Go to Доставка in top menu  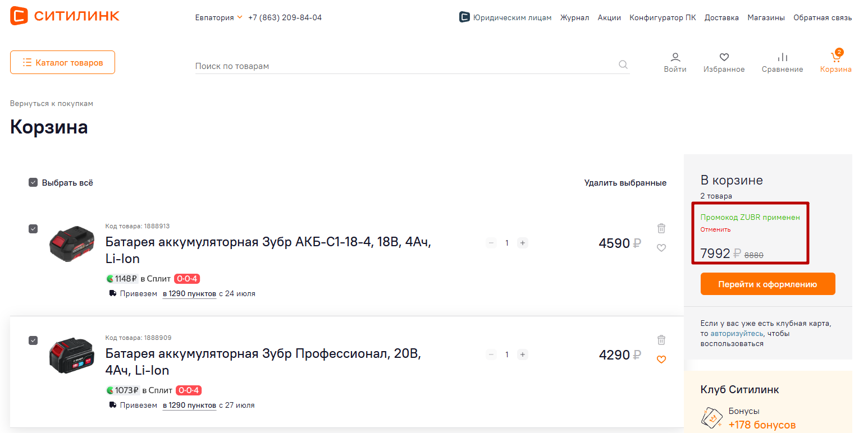tap(721, 17)
